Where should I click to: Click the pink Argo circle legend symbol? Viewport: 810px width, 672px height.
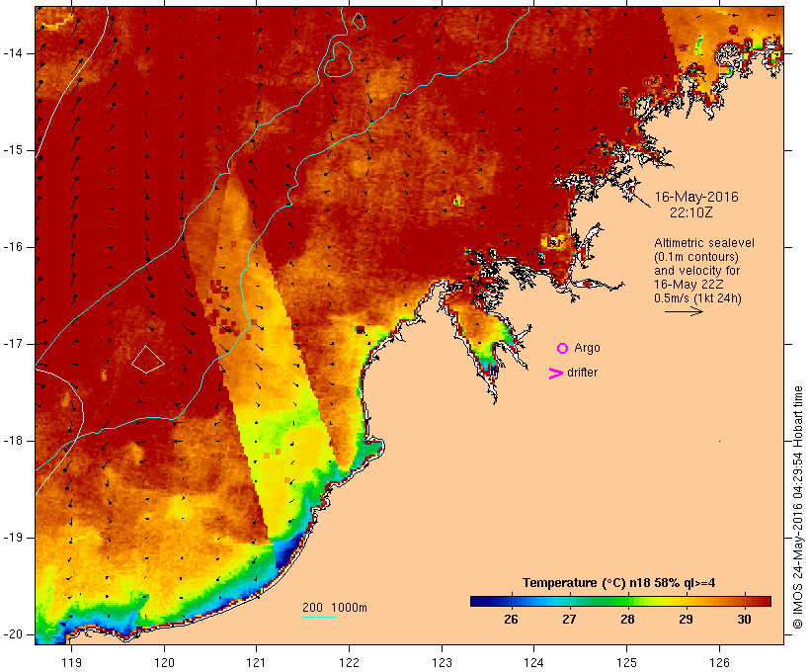[563, 349]
